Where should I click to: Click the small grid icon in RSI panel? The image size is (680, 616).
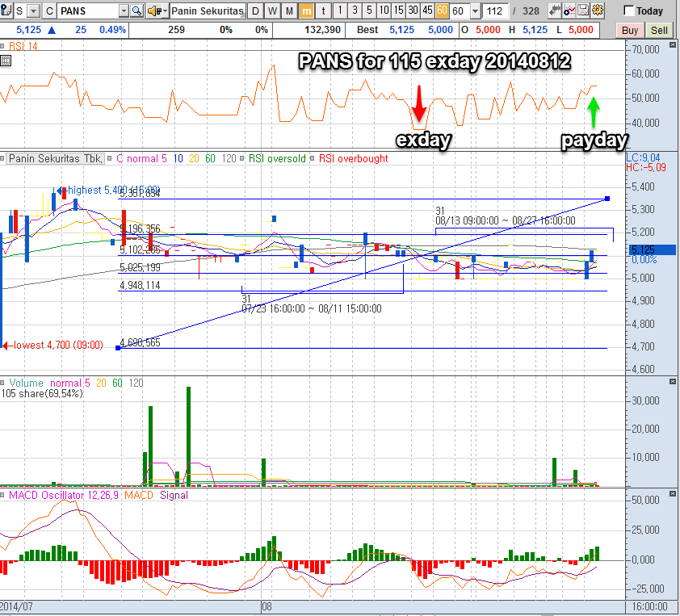point(6,61)
